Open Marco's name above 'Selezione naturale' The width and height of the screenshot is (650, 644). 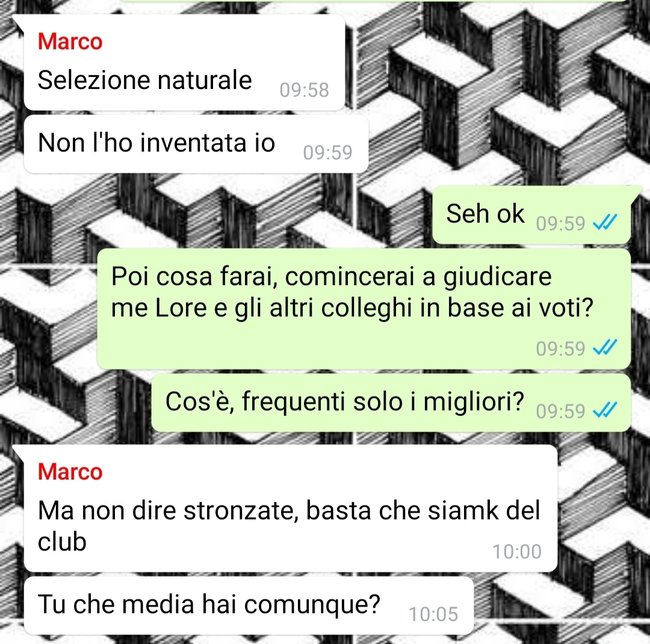coord(70,42)
